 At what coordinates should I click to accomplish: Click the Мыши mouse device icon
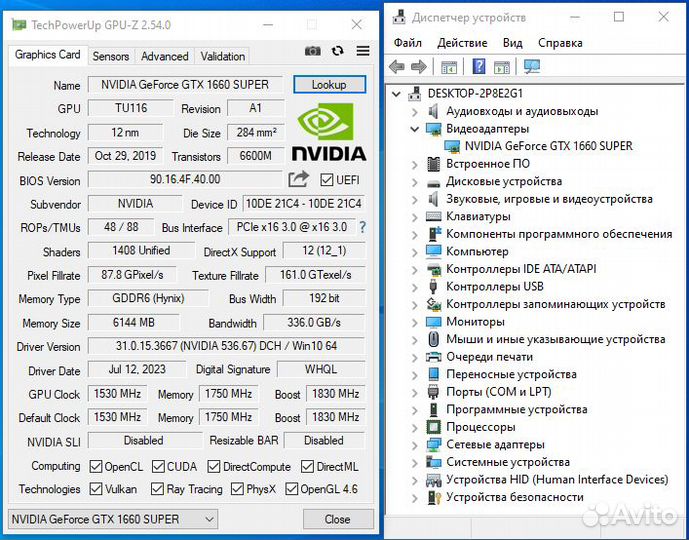coord(434,339)
